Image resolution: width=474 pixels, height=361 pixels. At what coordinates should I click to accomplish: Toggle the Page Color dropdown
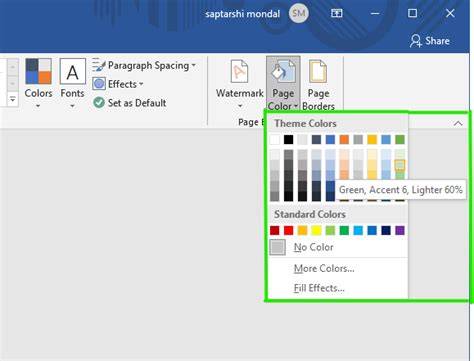tap(283, 84)
